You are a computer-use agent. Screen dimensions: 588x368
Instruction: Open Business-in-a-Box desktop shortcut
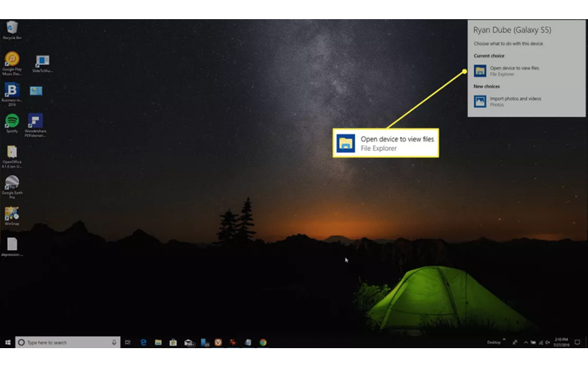pyautogui.click(x=12, y=90)
